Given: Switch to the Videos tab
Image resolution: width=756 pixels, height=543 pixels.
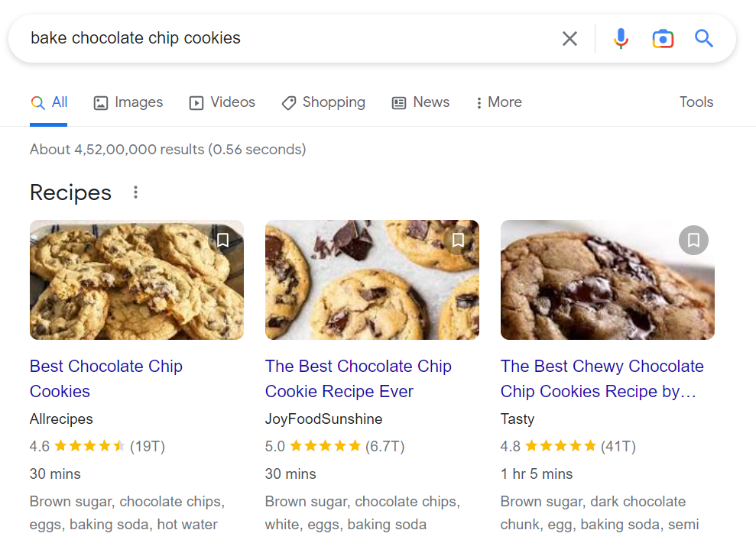Looking at the screenshot, I should [x=222, y=102].
